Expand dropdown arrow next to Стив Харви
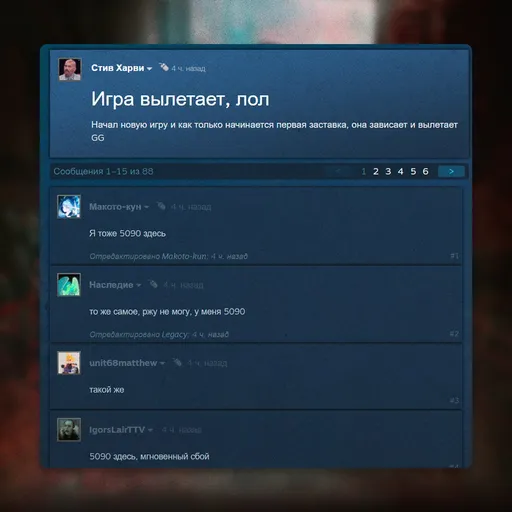The image size is (512, 512). (149, 69)
